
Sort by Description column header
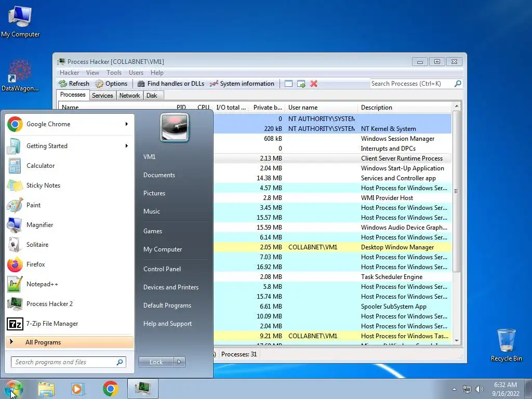coord(405,108)
